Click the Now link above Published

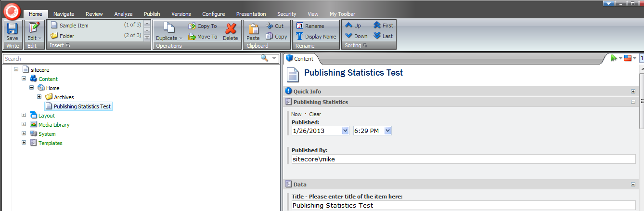pyautogui.click(x=296, y=114)
